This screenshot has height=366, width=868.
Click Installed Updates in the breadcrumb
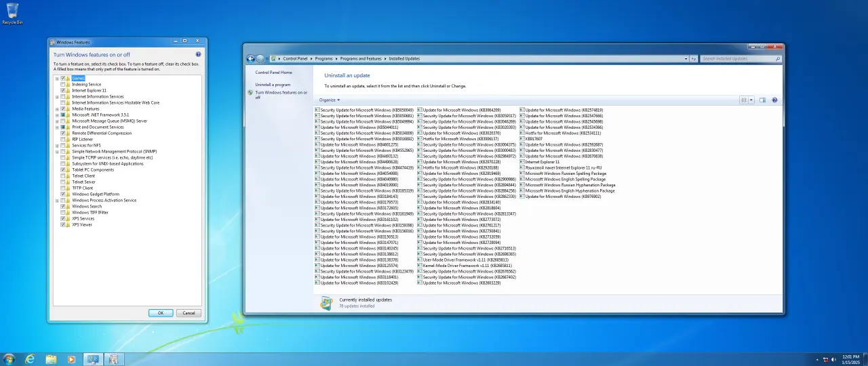point(404,59)
